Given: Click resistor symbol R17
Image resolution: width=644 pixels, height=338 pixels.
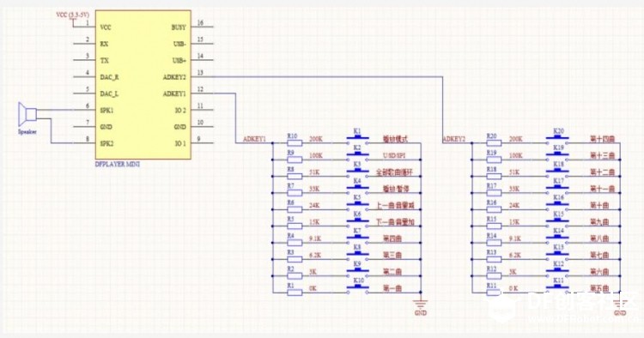Looking at the screenshot, I should click(494, 193).
